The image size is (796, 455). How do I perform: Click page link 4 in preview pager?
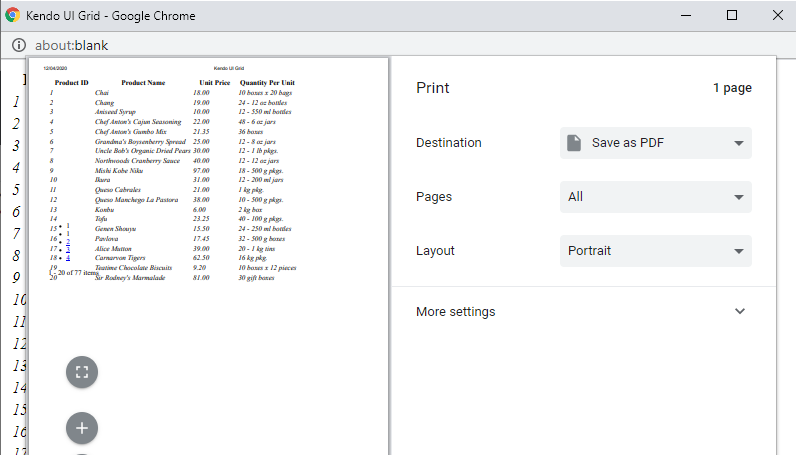point(68,258)
